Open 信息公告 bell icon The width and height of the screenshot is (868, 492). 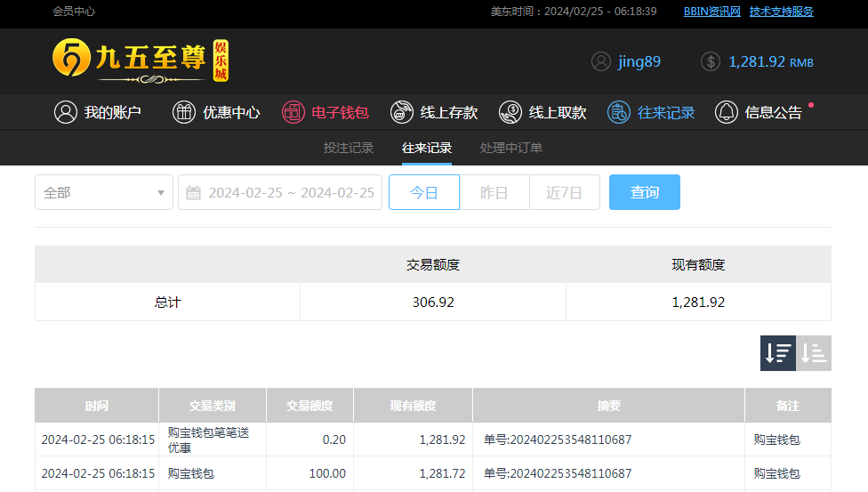coord(727,112)
